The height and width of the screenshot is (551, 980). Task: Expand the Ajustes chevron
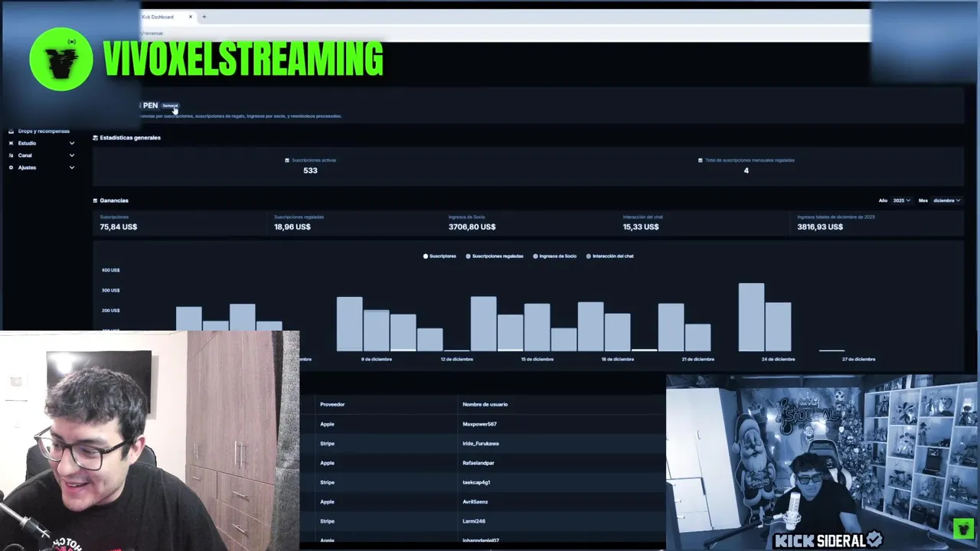coord(72,168)
